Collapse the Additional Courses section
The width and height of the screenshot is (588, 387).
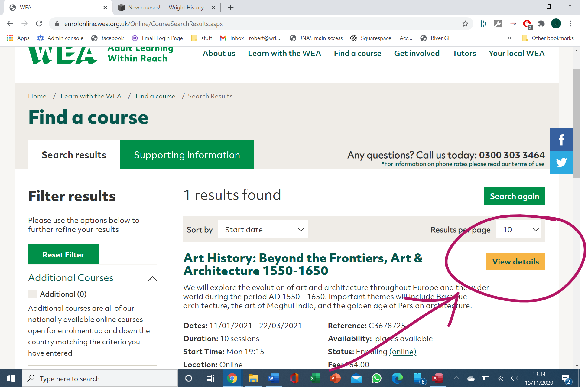[153, 278]
